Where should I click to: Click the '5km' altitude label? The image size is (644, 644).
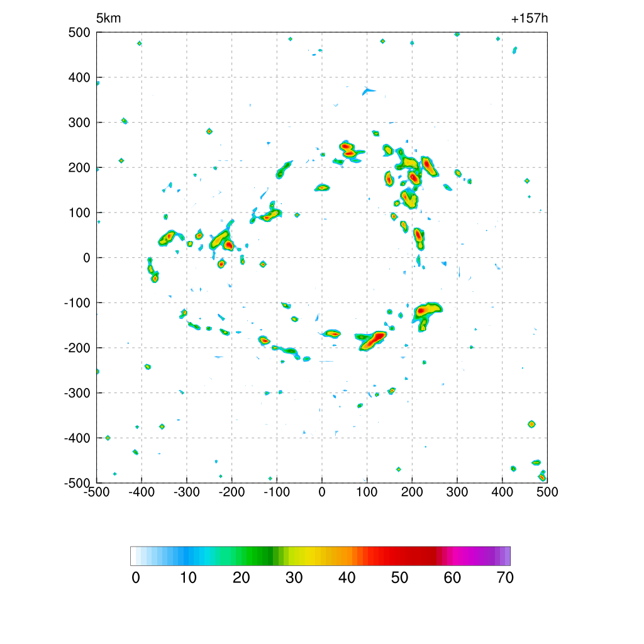pos(108,18)
